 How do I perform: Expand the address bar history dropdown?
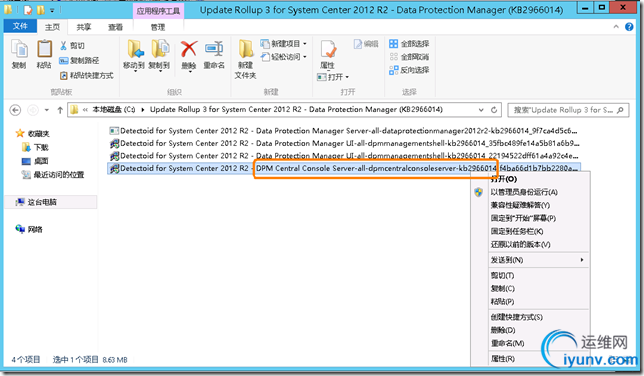[481, 110]
